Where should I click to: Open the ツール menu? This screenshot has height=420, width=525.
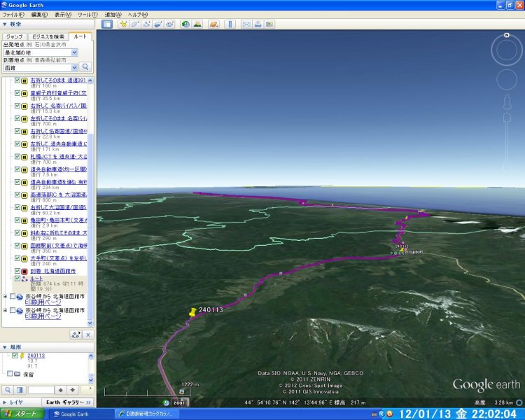pyautogui.click(x=87, y=14)
